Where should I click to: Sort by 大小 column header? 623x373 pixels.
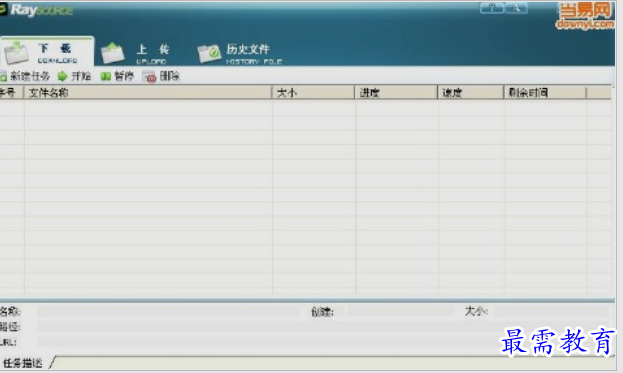tap(313, 93)
